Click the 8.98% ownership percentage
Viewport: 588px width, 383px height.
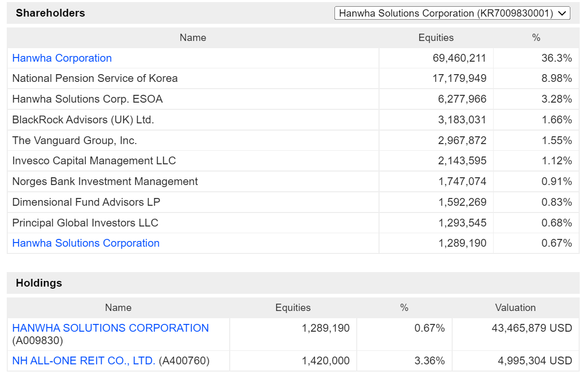pyautogui.click(x=556, y=78)
